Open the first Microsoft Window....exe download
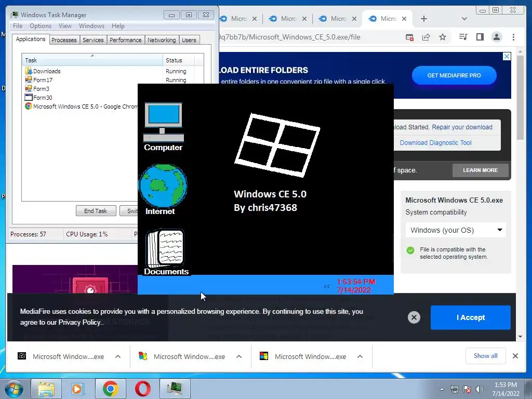 pos(61,356)
